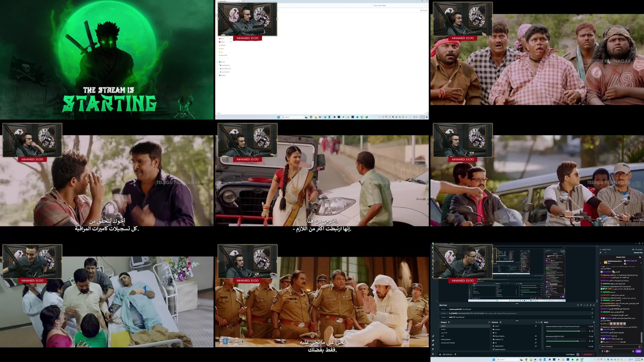Viewport: 644px width, 362px height.
Task: Go to previous pinned chat gift
Action: pyautogui.click(x=600, y=263)
